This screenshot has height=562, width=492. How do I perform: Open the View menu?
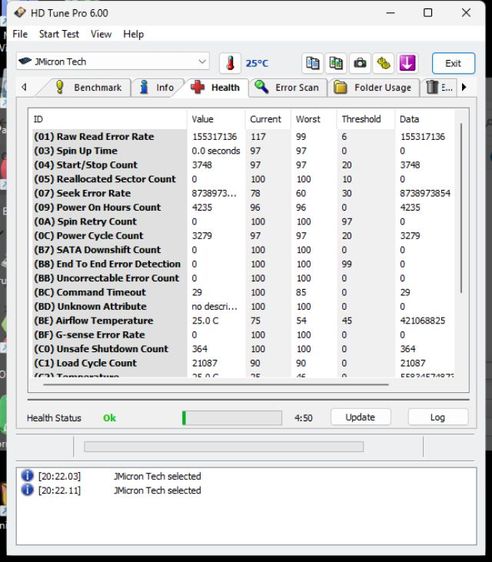pyautogui.click(x=101, y=34)
